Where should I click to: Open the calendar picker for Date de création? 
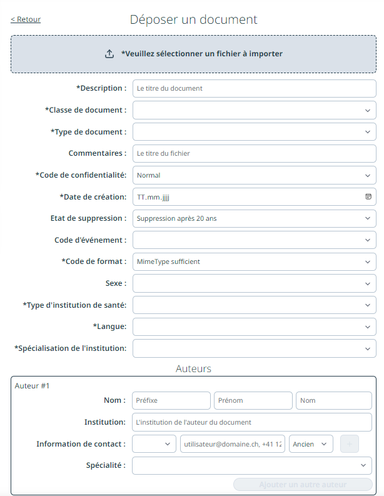[368, 197]
